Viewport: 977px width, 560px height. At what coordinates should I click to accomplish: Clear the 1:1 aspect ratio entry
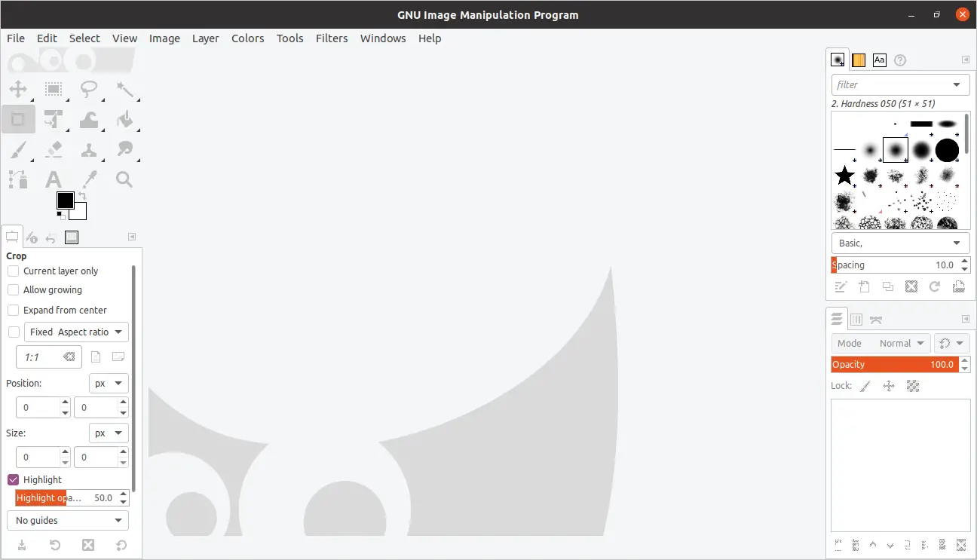pyautogui.click(x=69, y=357)
